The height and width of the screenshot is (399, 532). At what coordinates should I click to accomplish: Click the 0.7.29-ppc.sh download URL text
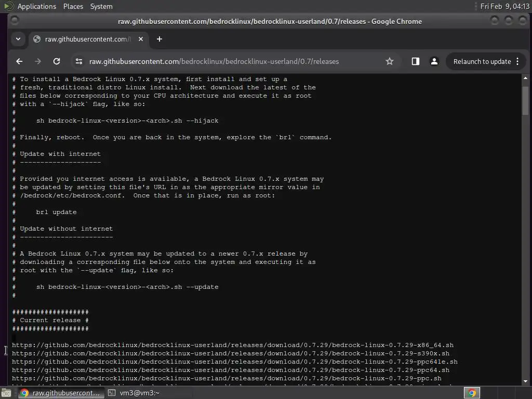[227, 378]
